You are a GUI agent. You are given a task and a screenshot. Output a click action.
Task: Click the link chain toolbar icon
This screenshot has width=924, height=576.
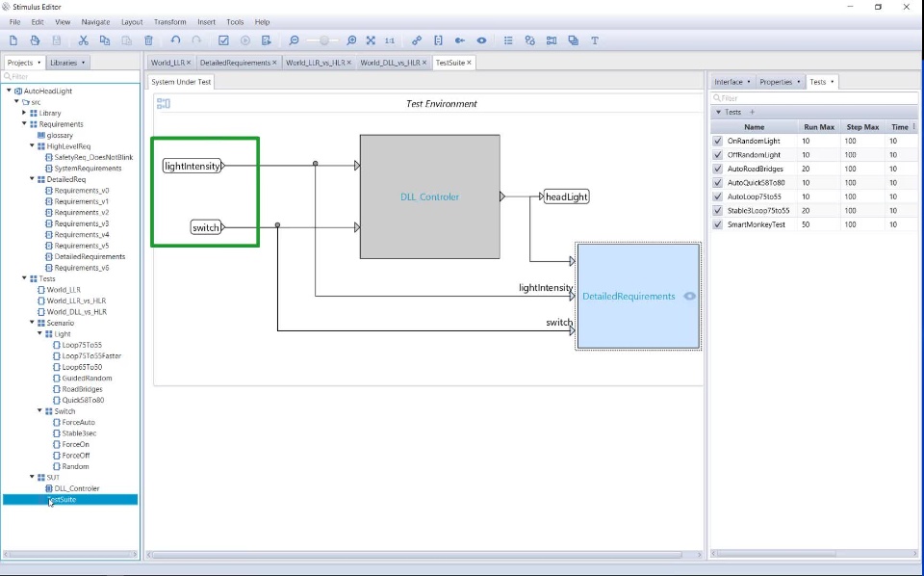click(417, 40)
